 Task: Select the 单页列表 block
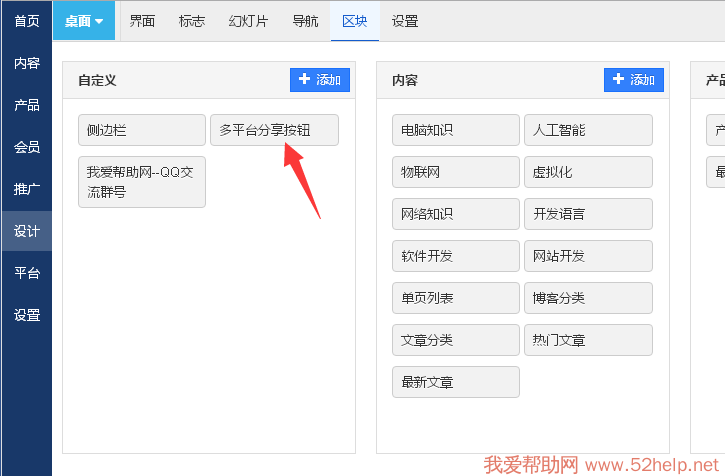tap(456, 298)
